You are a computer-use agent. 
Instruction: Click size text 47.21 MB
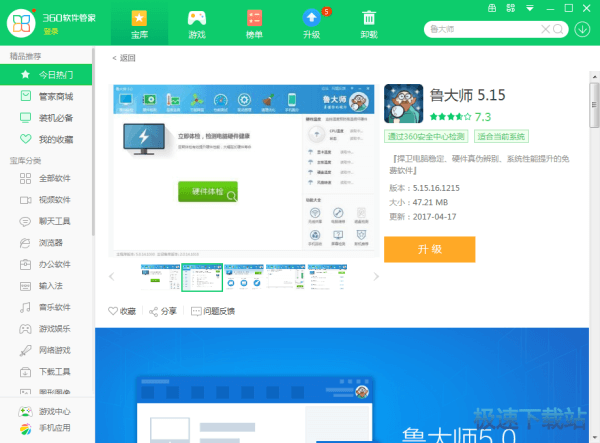(x=430, y=202)
